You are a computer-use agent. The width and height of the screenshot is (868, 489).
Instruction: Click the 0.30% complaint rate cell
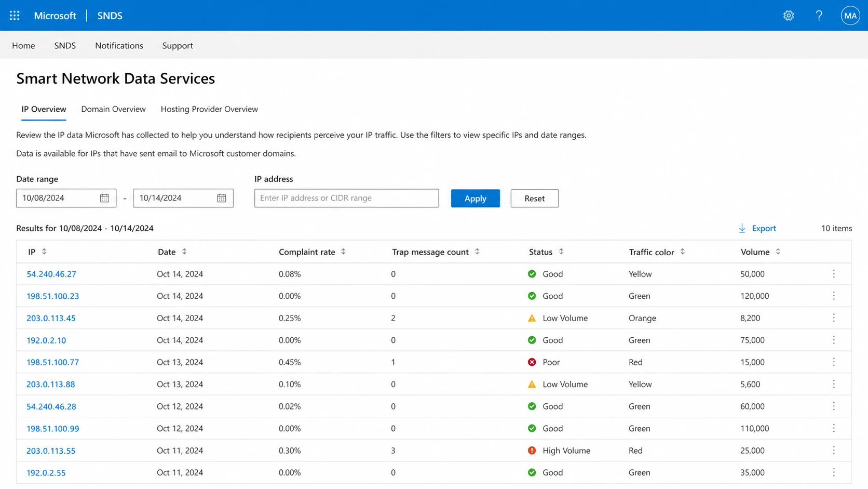pos(290,451)
